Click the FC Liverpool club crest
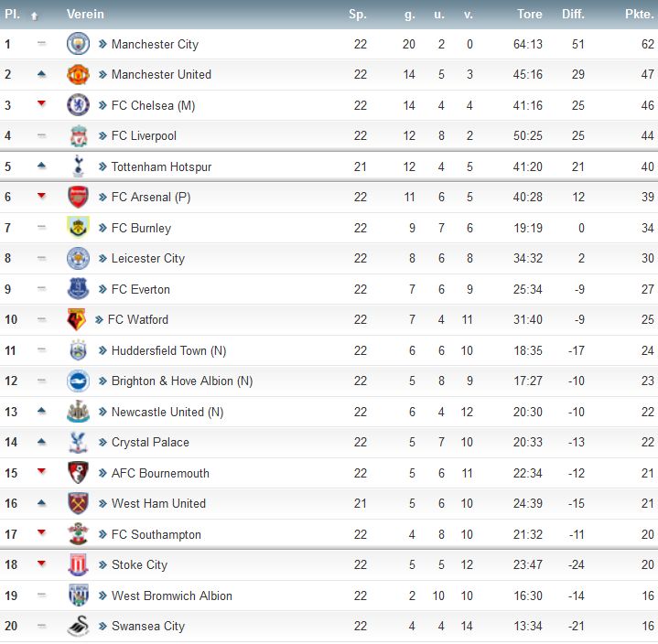Image resolution: width=658 pixels, height=644 pixels. click(x=78, y=136)
